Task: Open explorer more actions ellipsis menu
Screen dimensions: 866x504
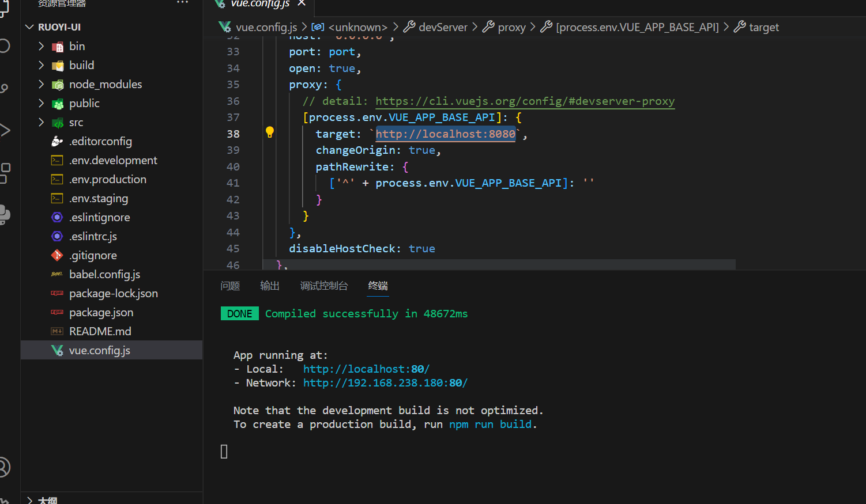Action: (x=182, y=3)
